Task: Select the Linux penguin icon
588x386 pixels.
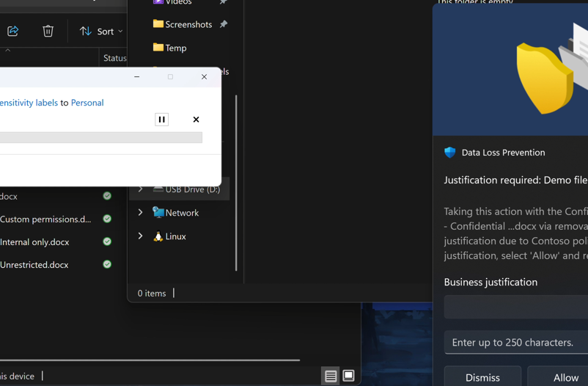Action: pos(158,236)
